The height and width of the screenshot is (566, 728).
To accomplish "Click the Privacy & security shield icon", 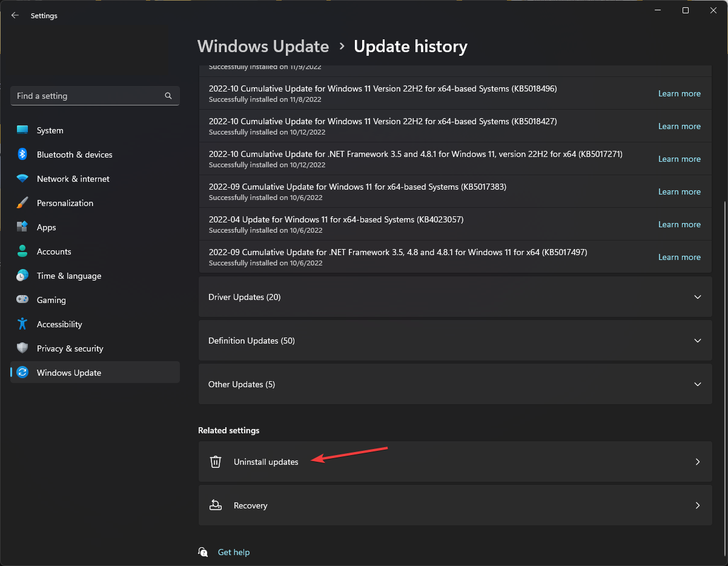I will [x=22, y=348].
